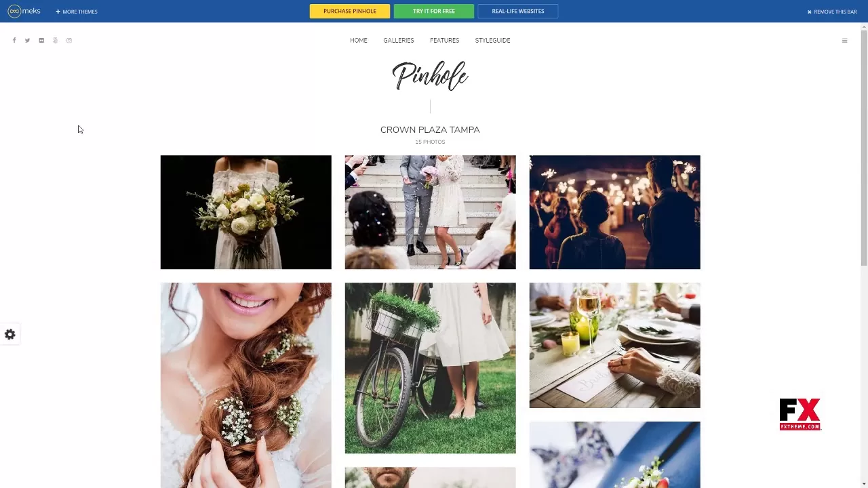Open the Galleries menu
The height and width of the screenshot is (488, 868).
(399, 41)
